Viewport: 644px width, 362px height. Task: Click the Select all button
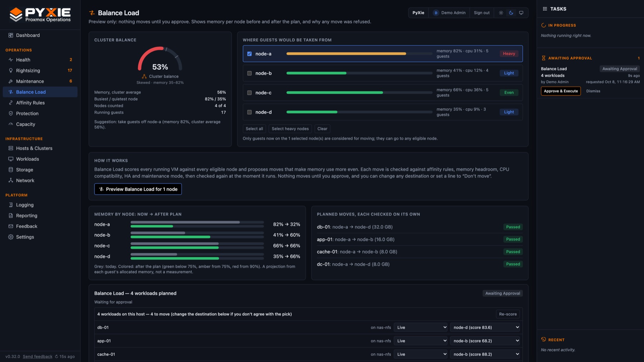254,129
